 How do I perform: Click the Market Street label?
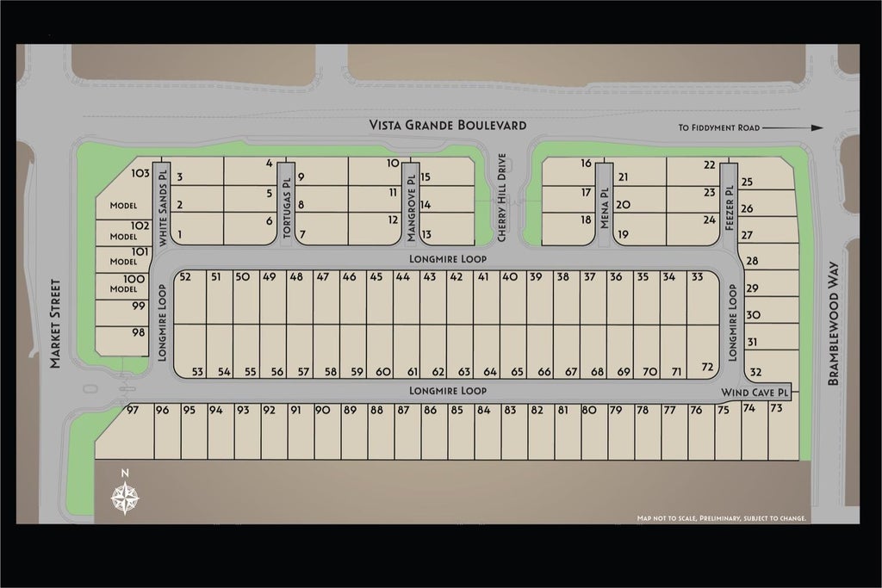(x=55, y=324)
